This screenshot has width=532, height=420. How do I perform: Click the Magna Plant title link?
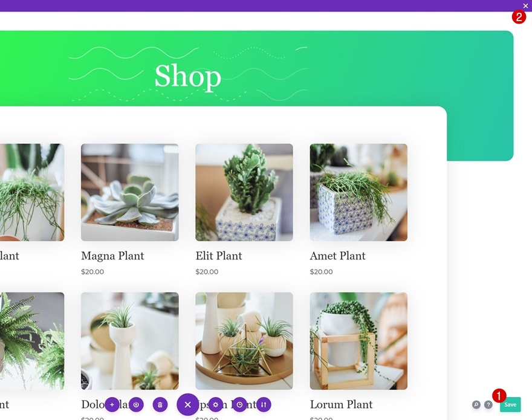click(112, 256)
